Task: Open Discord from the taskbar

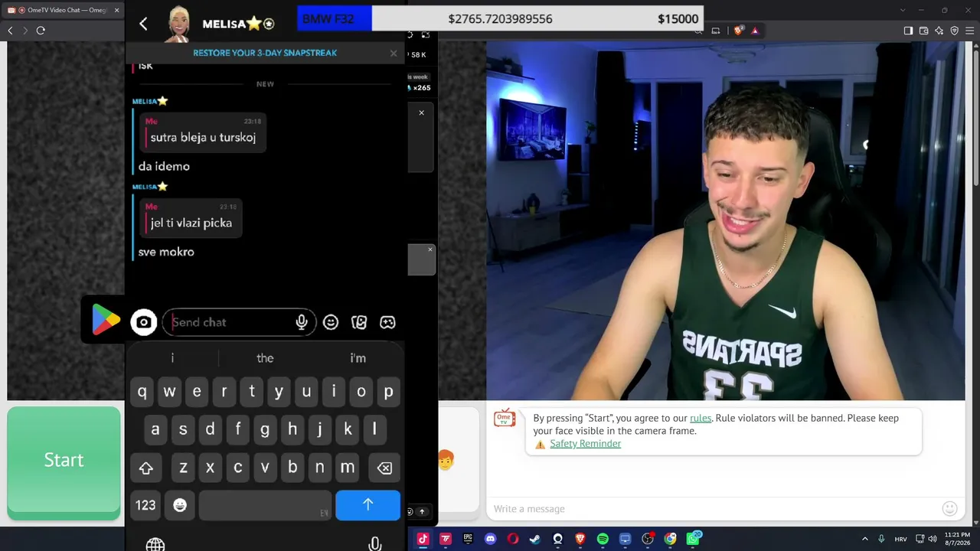Action: point(490,539)
